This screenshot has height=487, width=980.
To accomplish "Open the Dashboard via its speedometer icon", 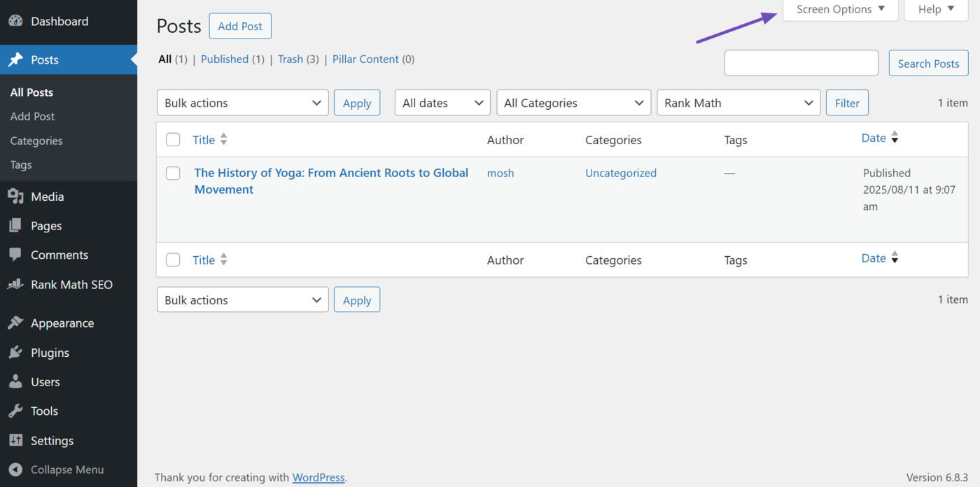I will coord(15,21).
